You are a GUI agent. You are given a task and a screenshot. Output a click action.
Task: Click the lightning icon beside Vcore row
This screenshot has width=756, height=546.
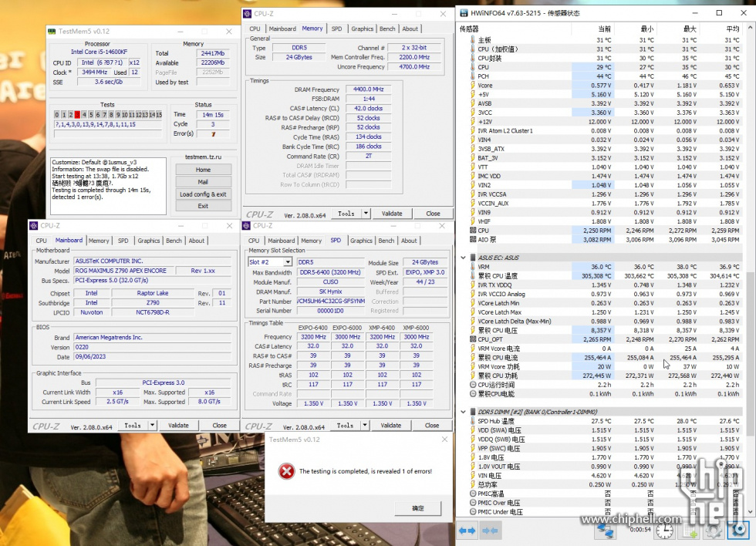coord(473,86)
